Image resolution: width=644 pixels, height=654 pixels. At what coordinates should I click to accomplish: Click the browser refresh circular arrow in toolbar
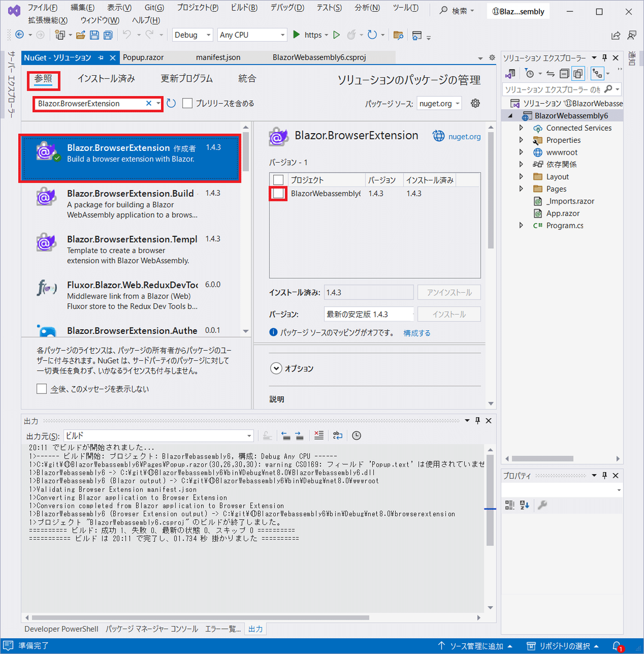point(372,35)
